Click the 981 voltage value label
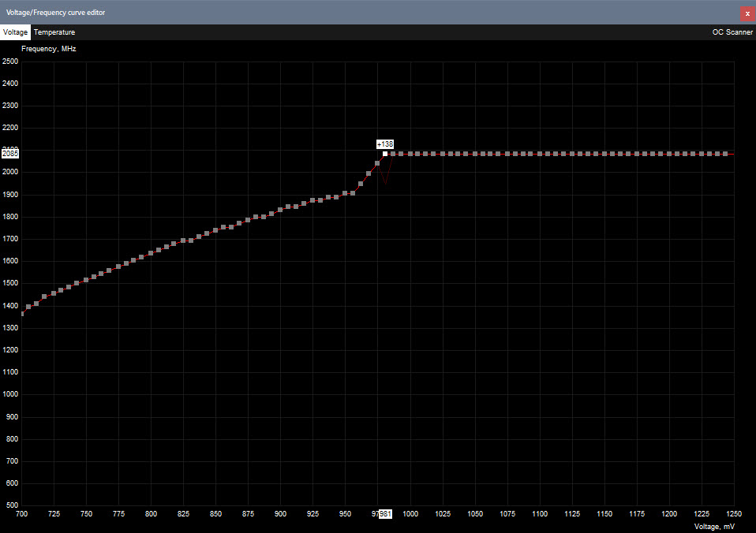This screenshot has height=533, width=756. point(385,514)
